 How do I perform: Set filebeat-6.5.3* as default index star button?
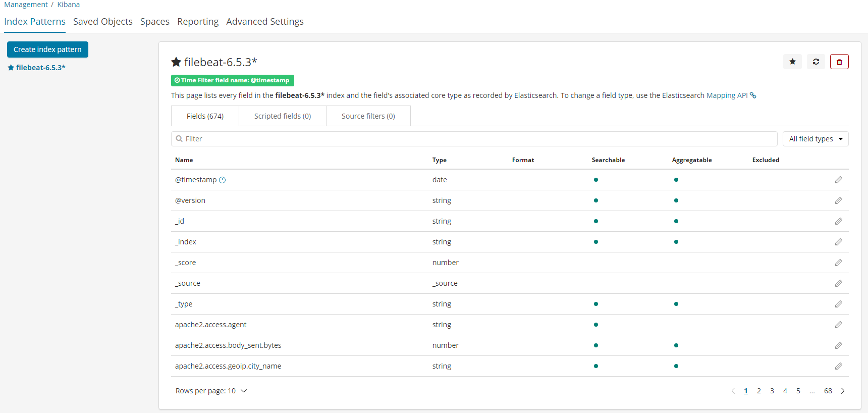[x=792, y=62]
